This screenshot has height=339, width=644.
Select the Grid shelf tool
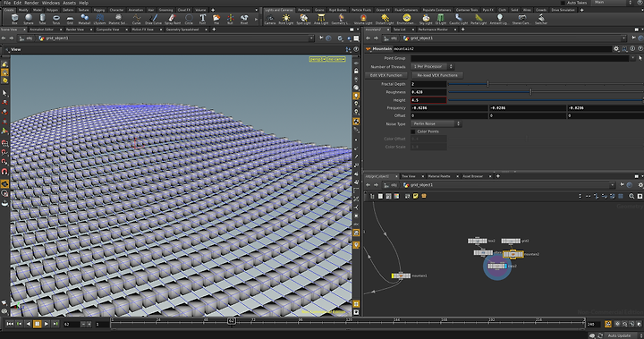71,19
